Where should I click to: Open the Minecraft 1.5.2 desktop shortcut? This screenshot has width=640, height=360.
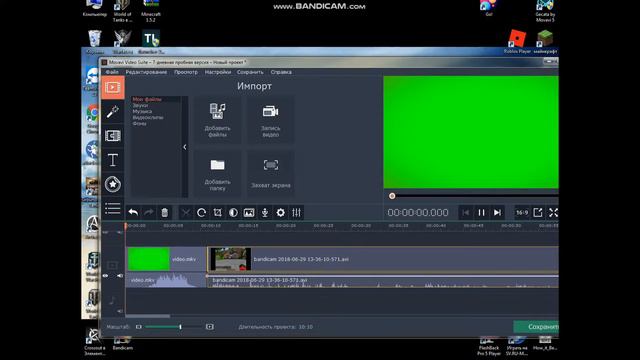[151, 11]
